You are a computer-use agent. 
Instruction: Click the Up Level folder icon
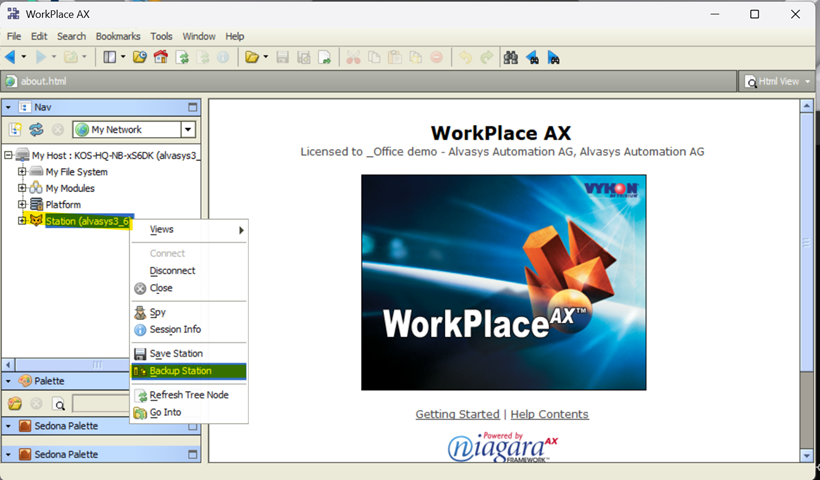(71, 57)
